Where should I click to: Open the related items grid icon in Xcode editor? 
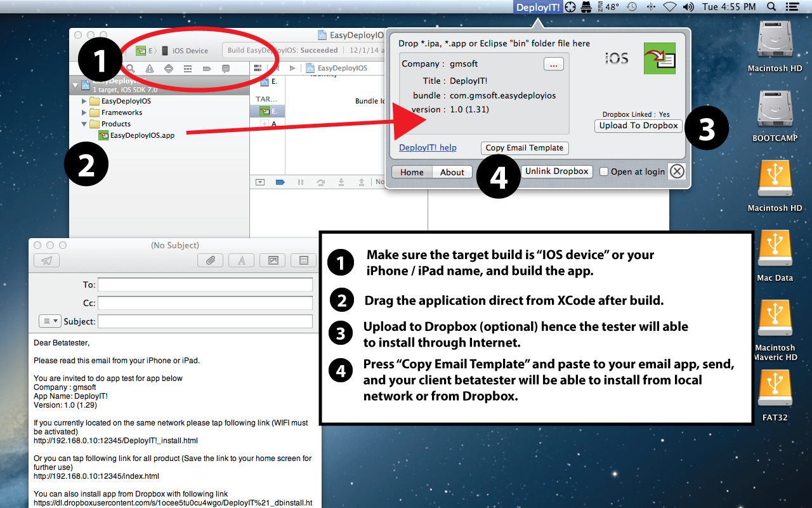point(258,68)
